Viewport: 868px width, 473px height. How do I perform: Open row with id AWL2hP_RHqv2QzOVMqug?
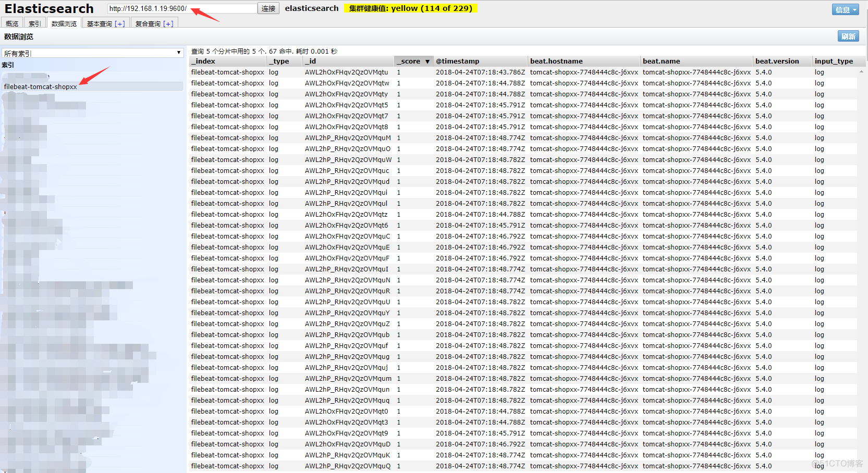(x=523, y=357)
